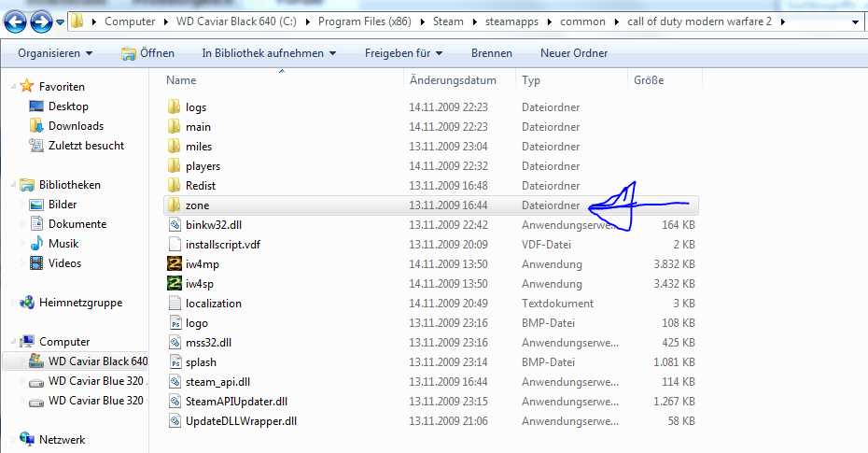Navigate to steamapps breadcrumb
Viewport: 868px width, 453px height.
pos(511,21)
